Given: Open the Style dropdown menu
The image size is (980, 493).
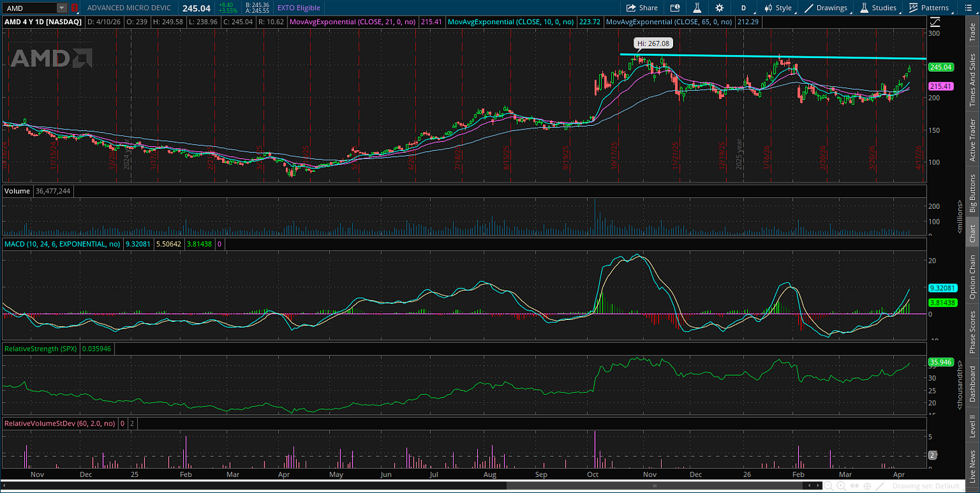Looking at the screenshot, I should point(777,8).
